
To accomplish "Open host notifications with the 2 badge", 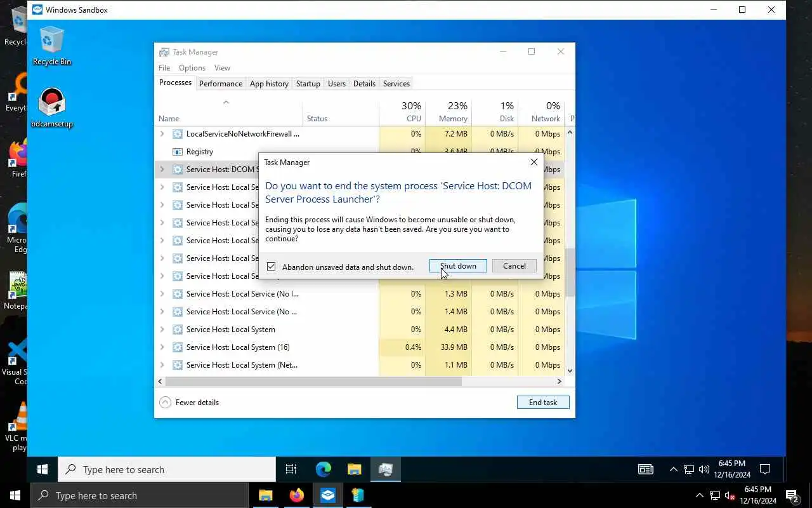I will (792, 495).
